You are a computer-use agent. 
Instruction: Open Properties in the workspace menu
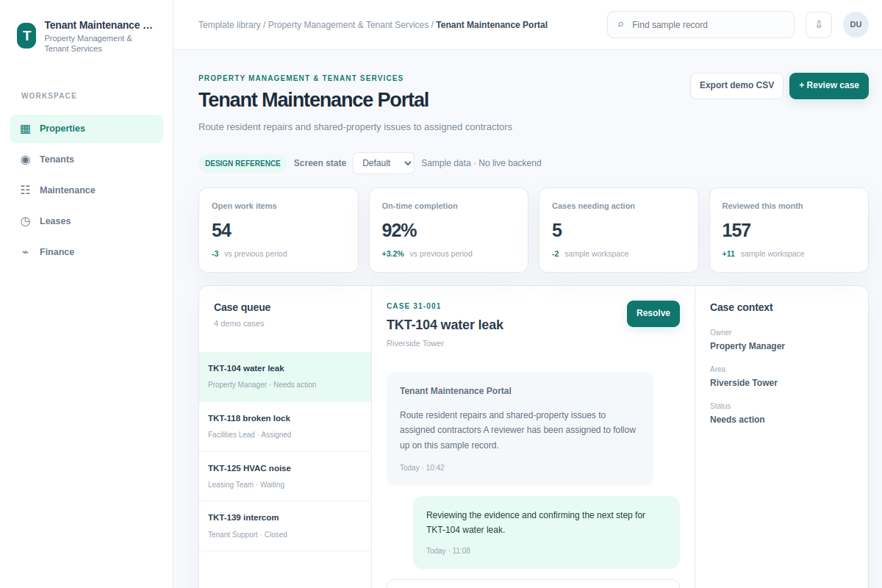[x=86, y=129]
